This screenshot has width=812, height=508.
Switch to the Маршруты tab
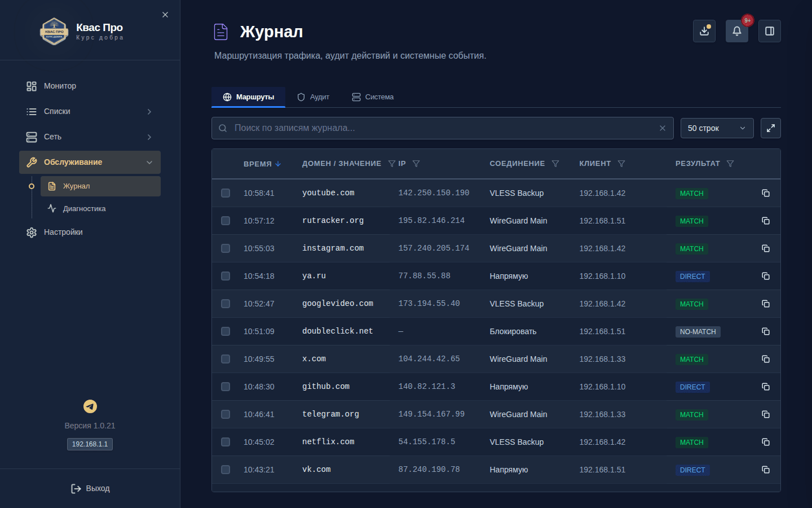(x=248, y=97)
